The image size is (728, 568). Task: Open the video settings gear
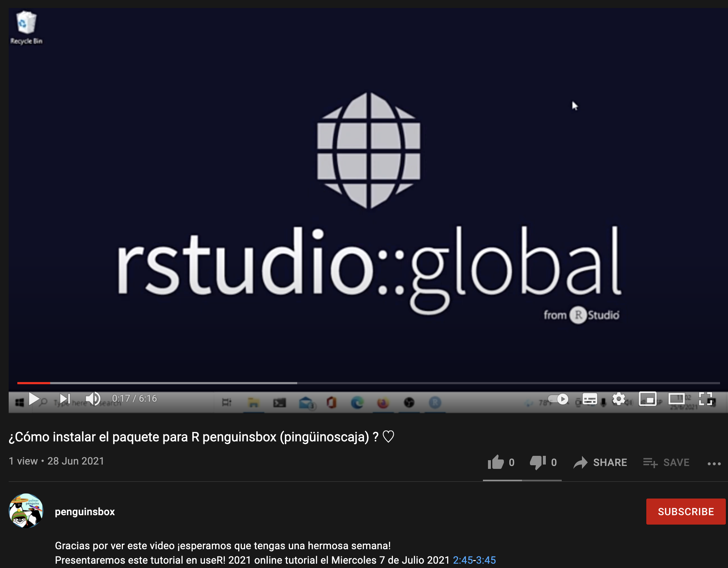tap(618, 399)
